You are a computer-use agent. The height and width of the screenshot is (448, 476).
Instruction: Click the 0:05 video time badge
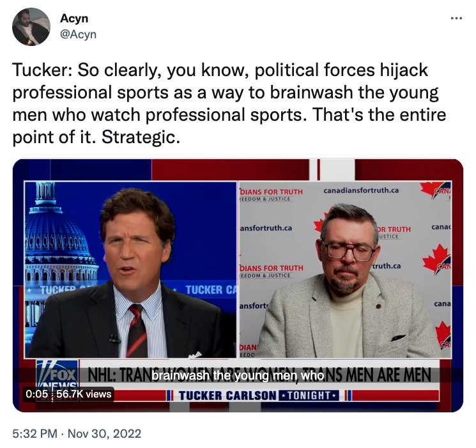[36, 394]
